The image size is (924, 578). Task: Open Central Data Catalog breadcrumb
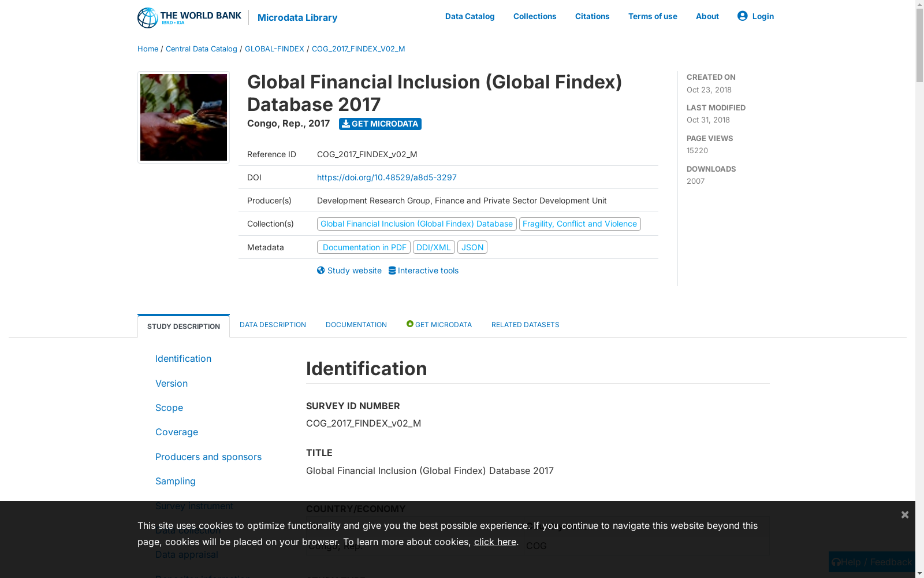[x=202, y=49]
